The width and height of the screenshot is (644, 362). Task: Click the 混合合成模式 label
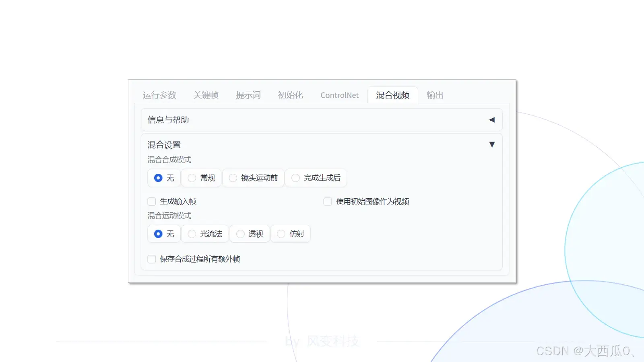click(169, 160)
